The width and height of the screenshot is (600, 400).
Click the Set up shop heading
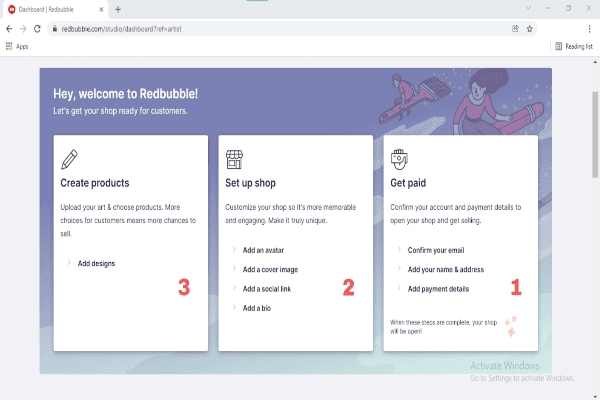(250, 183)
